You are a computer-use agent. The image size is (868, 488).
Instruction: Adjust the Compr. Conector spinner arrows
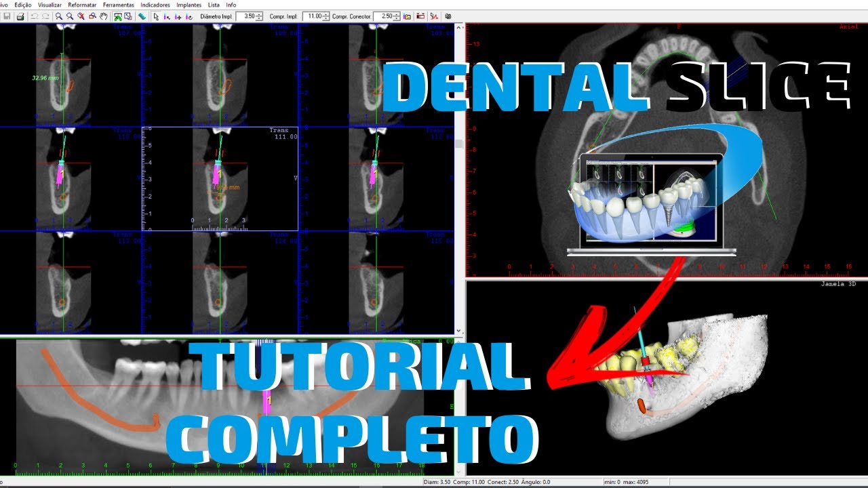coord(397,16)
